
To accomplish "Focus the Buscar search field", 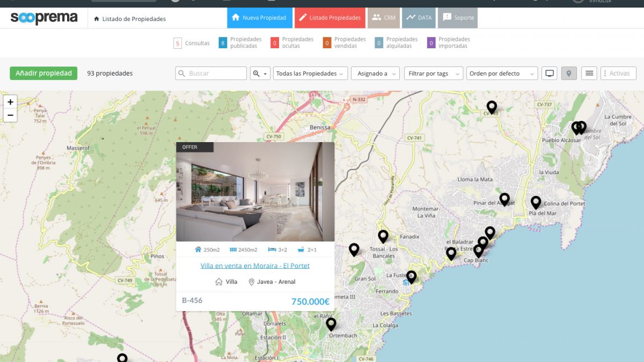I will tap(211, 73).
